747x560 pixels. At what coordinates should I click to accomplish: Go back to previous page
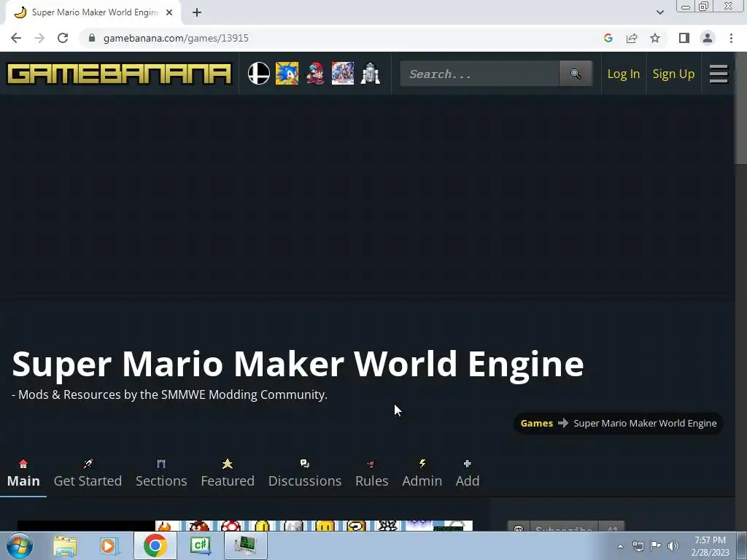point(16,38)
